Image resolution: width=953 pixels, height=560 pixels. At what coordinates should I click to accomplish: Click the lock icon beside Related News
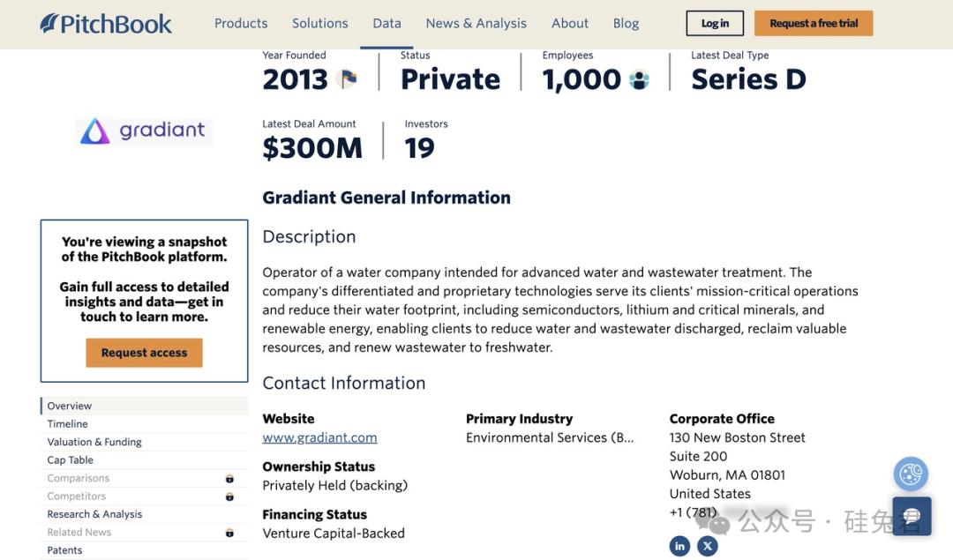pyautogui.click(x=229, y=533)
